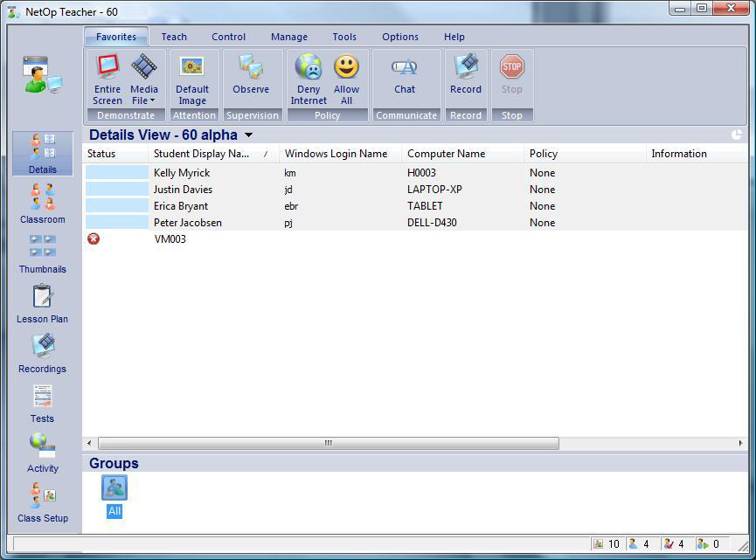
Task: Click the Communicate group label
Action: (406, 115)
